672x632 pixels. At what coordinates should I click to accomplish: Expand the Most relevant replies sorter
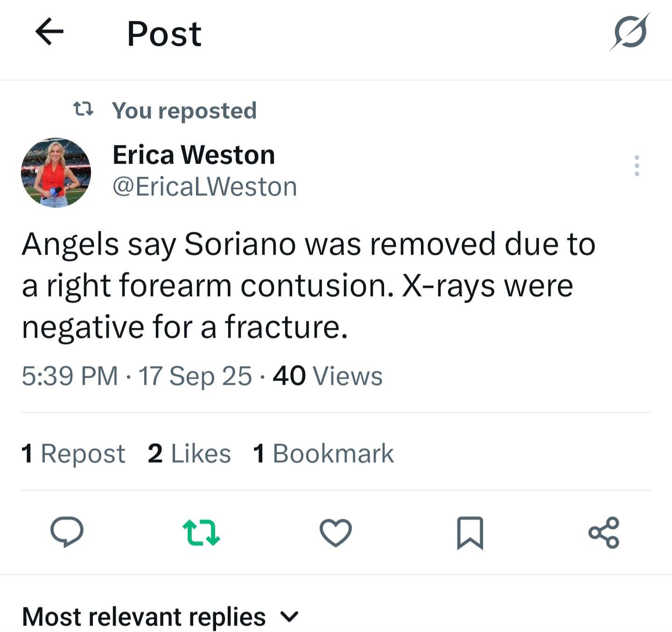(x=144, y=617)
